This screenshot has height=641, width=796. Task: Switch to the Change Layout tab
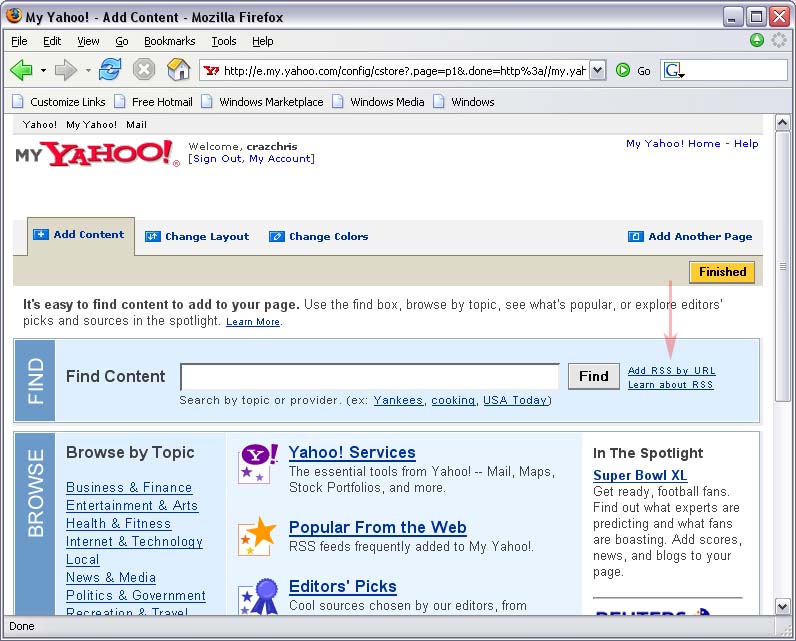click(x=197, y=237)
